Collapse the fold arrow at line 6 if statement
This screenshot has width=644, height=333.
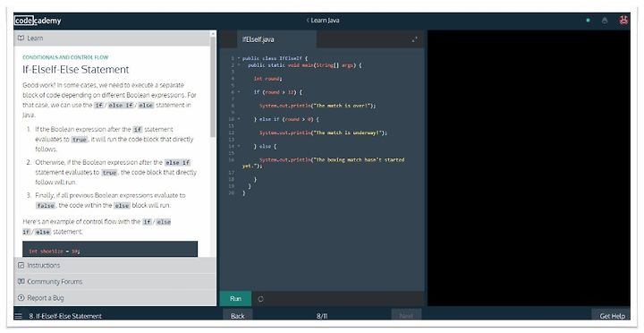pos(239,92)
